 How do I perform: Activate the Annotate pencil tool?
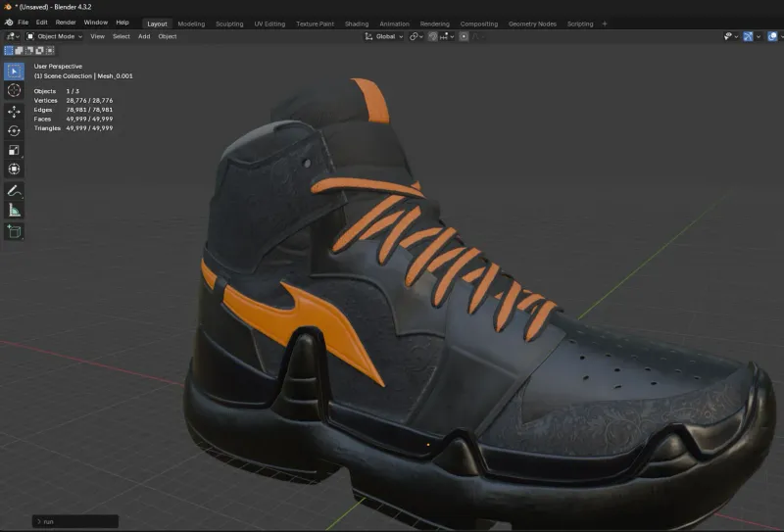tap(14, 190)
